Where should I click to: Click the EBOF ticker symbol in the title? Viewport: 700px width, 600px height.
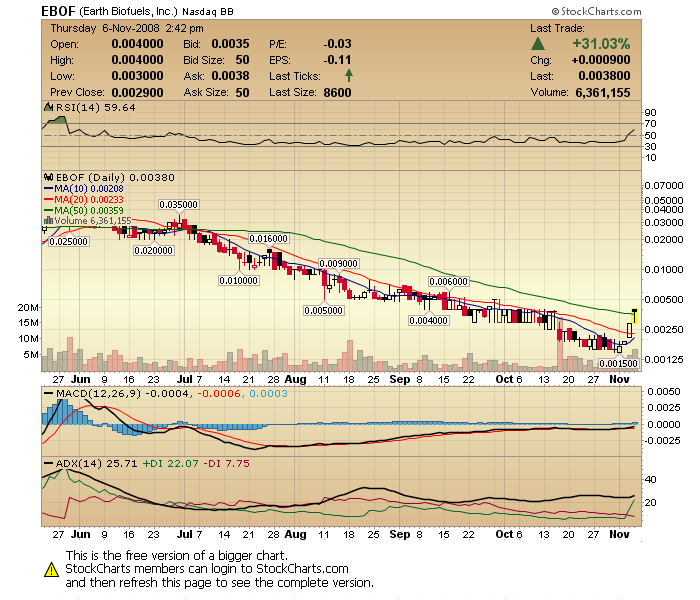(x=58, y=11)
